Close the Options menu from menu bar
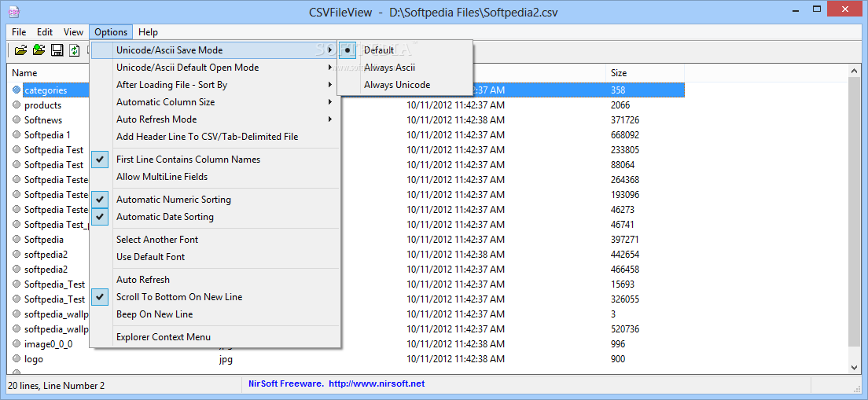Image resolution: width=868 pixels, height=400 pixels. (111, 32)
